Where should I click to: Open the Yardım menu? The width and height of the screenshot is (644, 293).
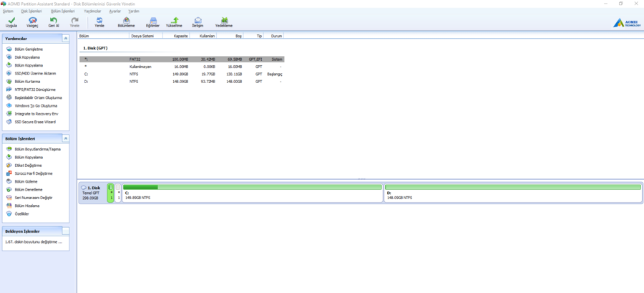[134, 11]
